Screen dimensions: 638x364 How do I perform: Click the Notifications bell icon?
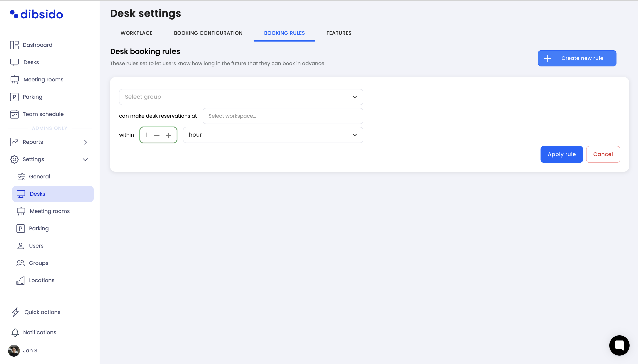click(15, 333)
